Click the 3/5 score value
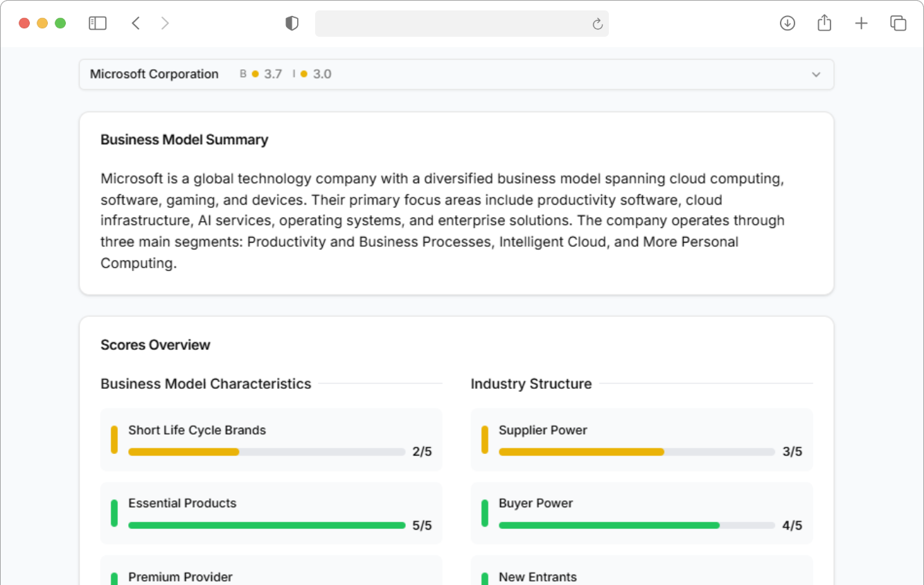 [x=792, y=452]
